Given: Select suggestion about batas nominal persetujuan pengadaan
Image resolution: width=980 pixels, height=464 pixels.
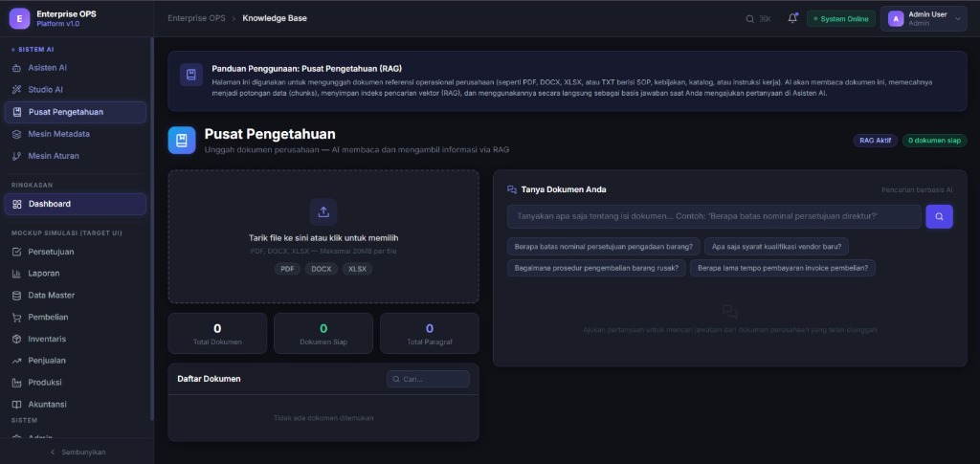Looking at the screenshot, I should click(x=603, y=247).
